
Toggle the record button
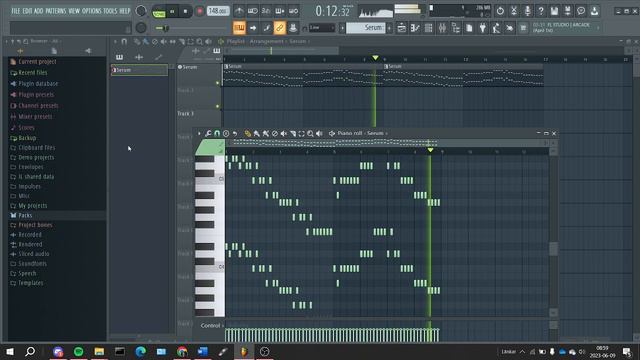coord(200,11)
